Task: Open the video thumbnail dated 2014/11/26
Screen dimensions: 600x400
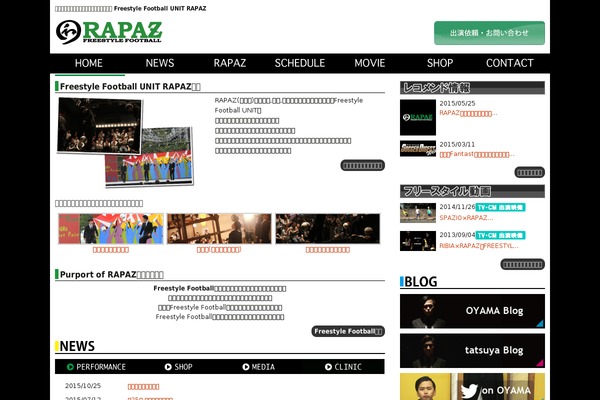Action: coord(418,213)
